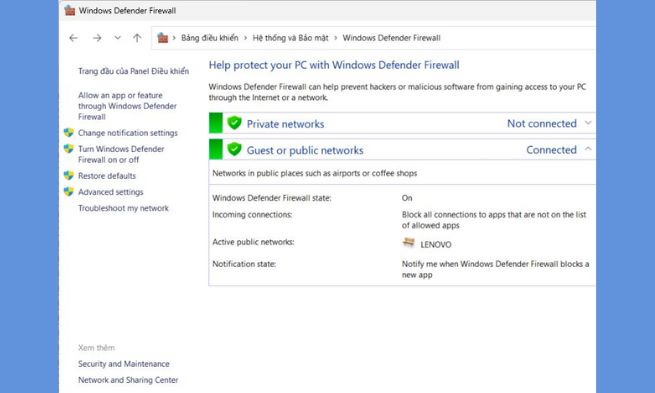The width and height of the screenshot is (655, 393).
Task: Click Notify me when firewall blocks text
Action: 495,269
